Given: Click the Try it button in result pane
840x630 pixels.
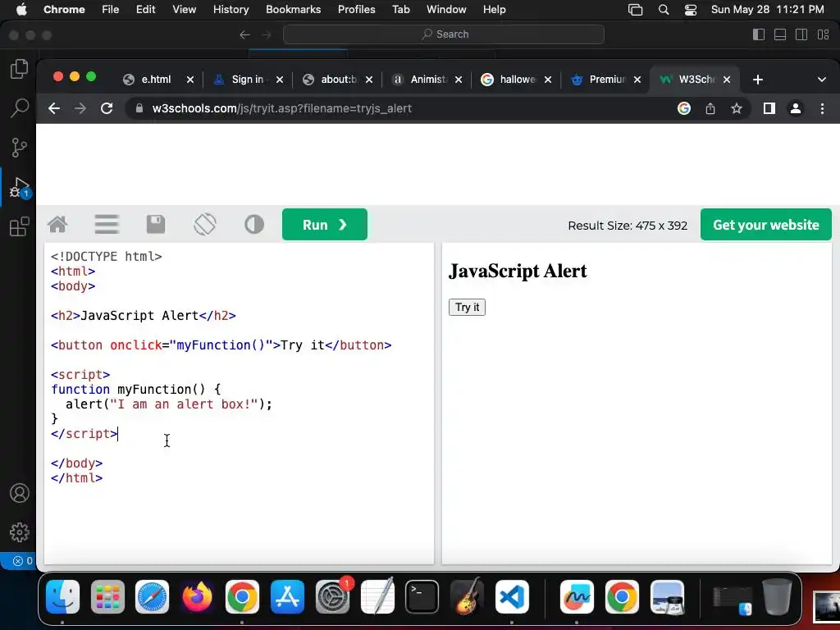Looking at the screenshot, I should pyautogui.click(x=467, y=307).
